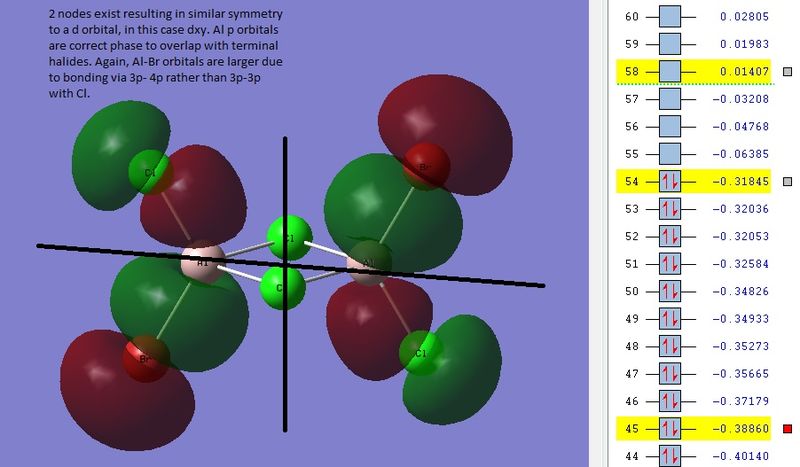Click energy value -0.04768
This screenshot has height=467, width=800.
pyautogui.click(x=741, y=127)
